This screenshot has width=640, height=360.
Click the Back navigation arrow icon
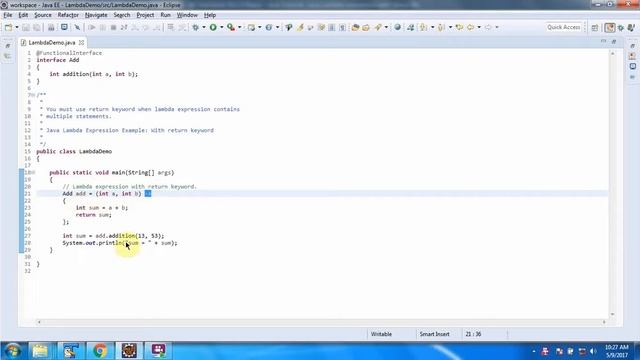pyautogui.click(x=471, y=27)
